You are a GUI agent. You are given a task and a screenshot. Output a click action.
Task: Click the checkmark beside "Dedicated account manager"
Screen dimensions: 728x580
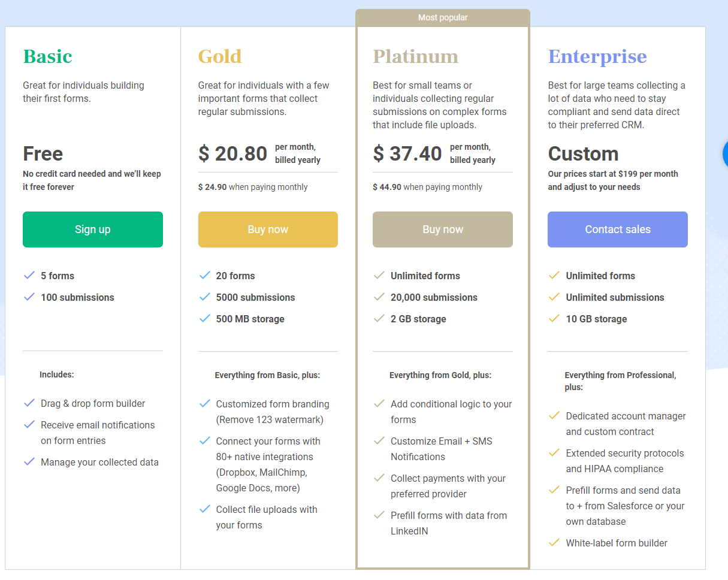[554, 416]
